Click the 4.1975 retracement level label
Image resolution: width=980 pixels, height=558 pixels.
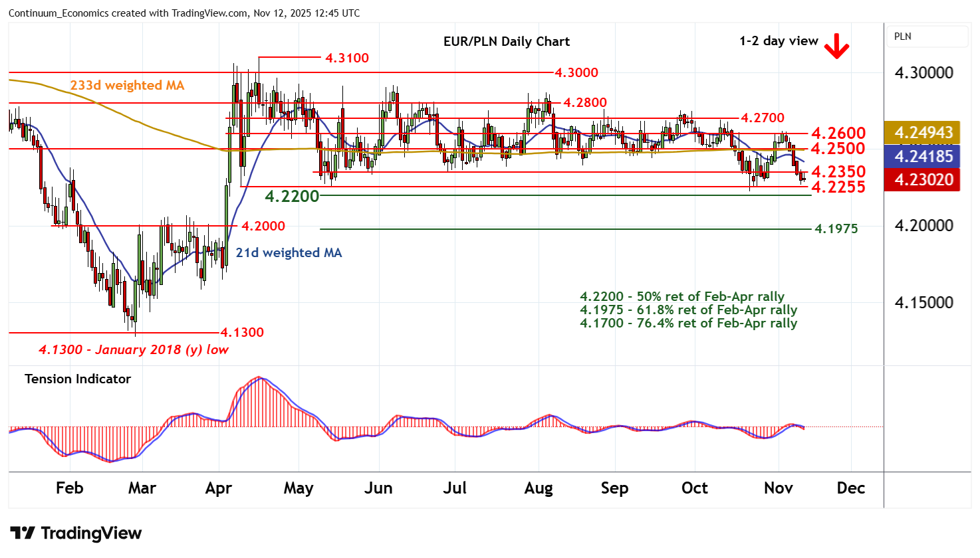[836, 229]
